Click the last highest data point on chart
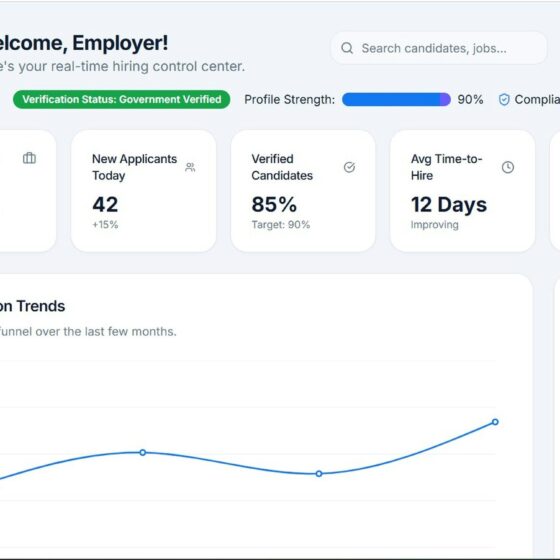 point(495,422)
